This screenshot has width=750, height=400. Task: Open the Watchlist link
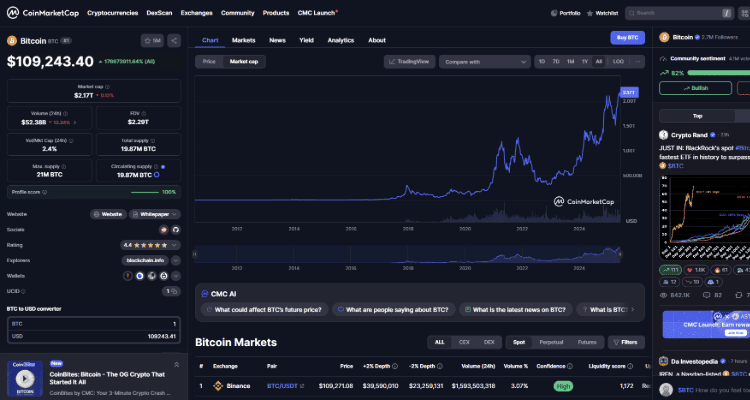pos(603,13)
